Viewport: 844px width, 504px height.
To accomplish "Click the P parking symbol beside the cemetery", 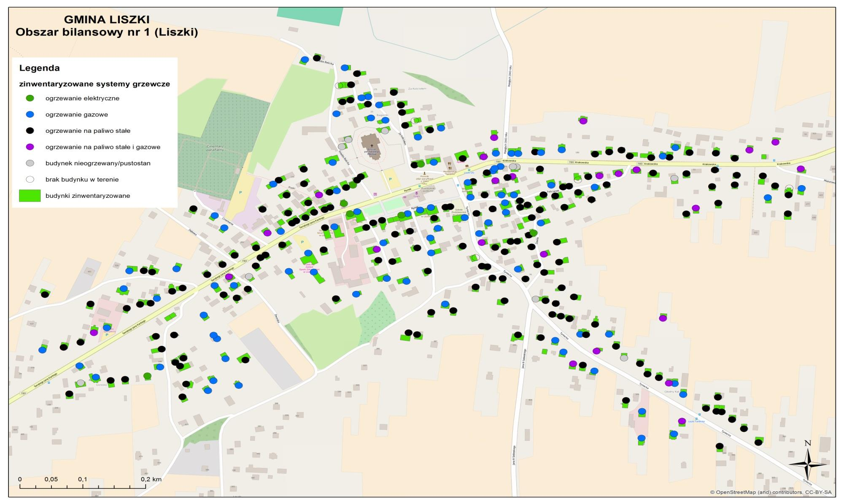I will (x=240, y=192).
